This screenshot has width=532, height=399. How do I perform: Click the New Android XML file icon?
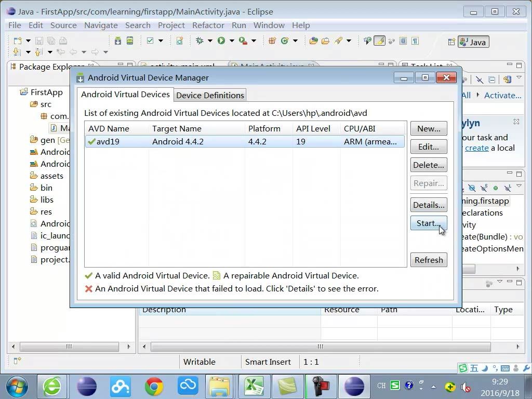pyautogui.click(x=180, y=41)
